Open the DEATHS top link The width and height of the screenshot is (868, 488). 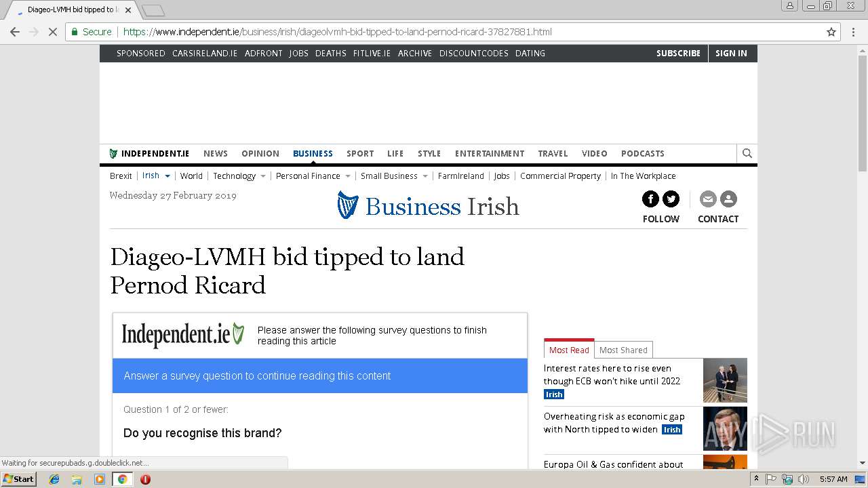(331, 54)
